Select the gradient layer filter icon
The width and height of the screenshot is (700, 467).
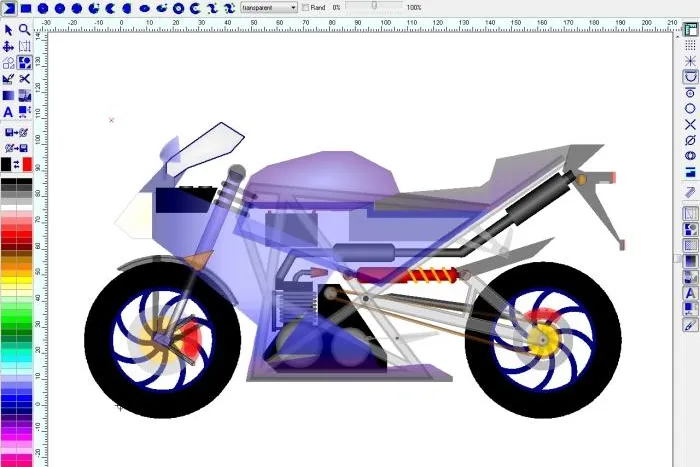tap(690, 261)
